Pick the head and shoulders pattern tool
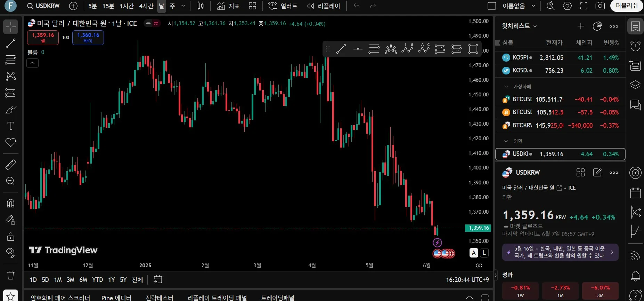 pos(391,49)
